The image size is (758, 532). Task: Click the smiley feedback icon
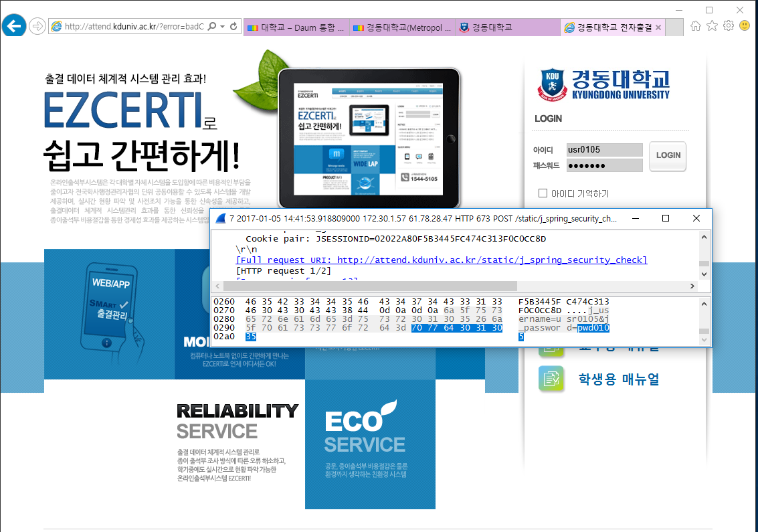(x=745, y=26)
